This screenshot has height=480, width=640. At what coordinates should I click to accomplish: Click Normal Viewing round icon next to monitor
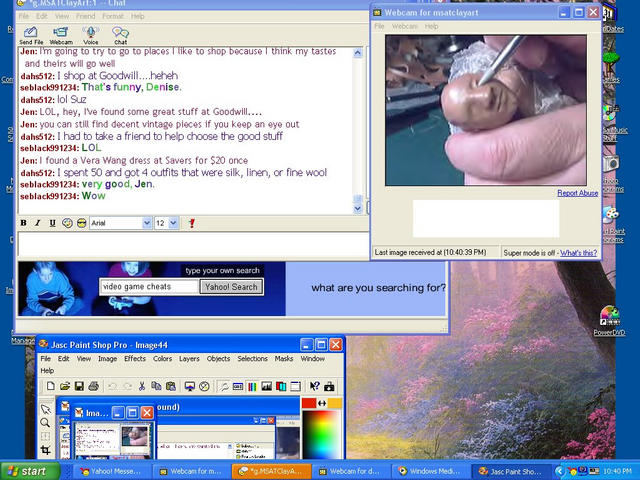[x=204, y=386]
